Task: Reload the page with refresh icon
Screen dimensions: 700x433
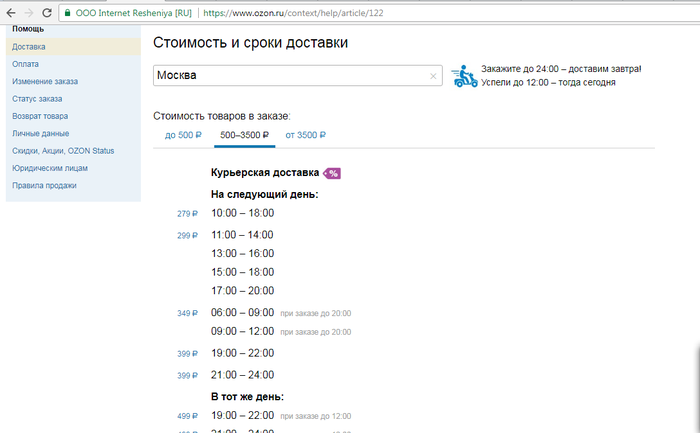Action: [x=46, y=13]
